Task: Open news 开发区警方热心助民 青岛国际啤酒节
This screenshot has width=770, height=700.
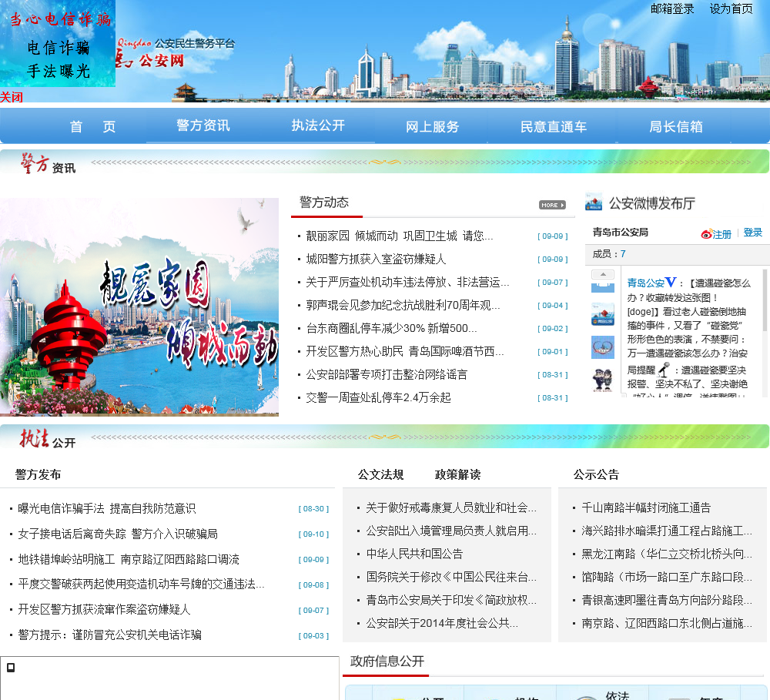Action: [405, 351]
